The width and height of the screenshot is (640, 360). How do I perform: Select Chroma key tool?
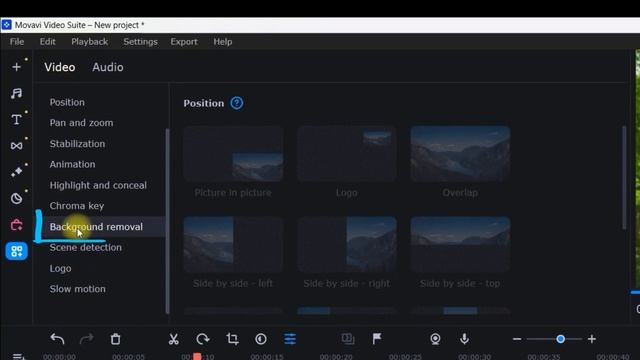[77, 206]
